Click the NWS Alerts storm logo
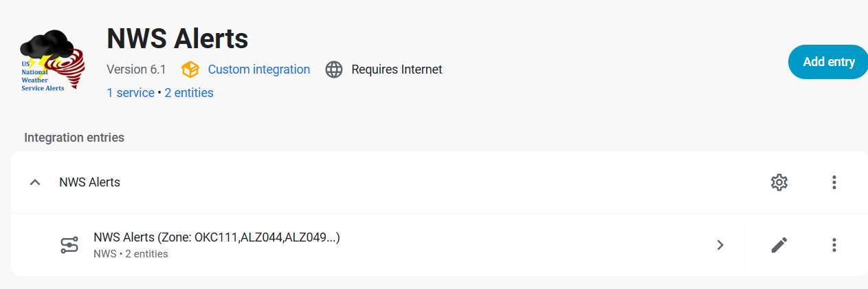 pos(52,63)
